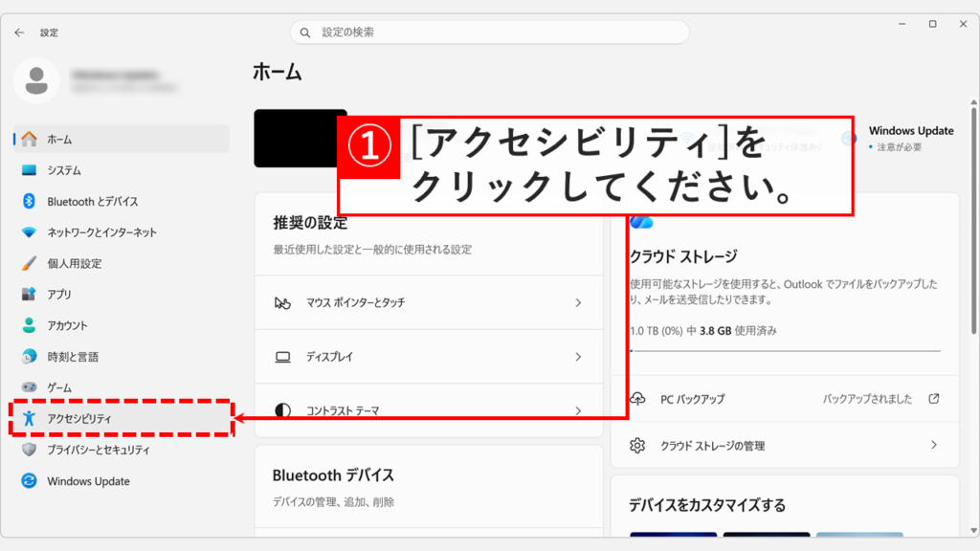Click the コントラスト テーマ half-circle icon

pyautogui.click(x=282, y=410)
